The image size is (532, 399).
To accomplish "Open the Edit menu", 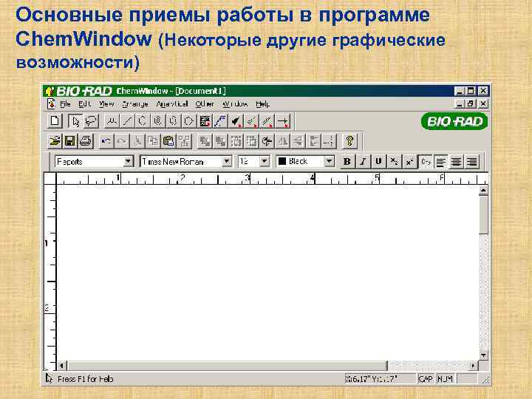I will point(84,104).
